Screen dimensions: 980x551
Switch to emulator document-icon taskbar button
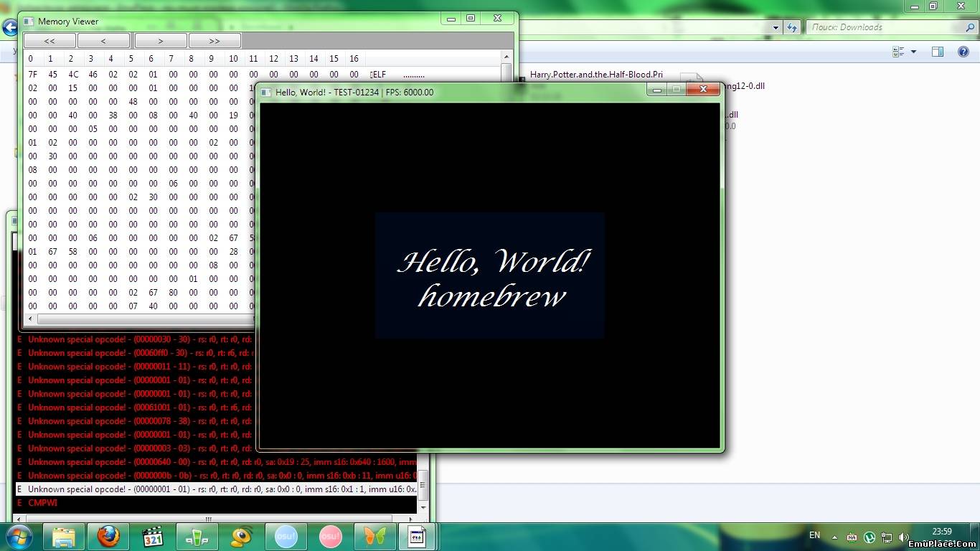[x=418, y=537]
